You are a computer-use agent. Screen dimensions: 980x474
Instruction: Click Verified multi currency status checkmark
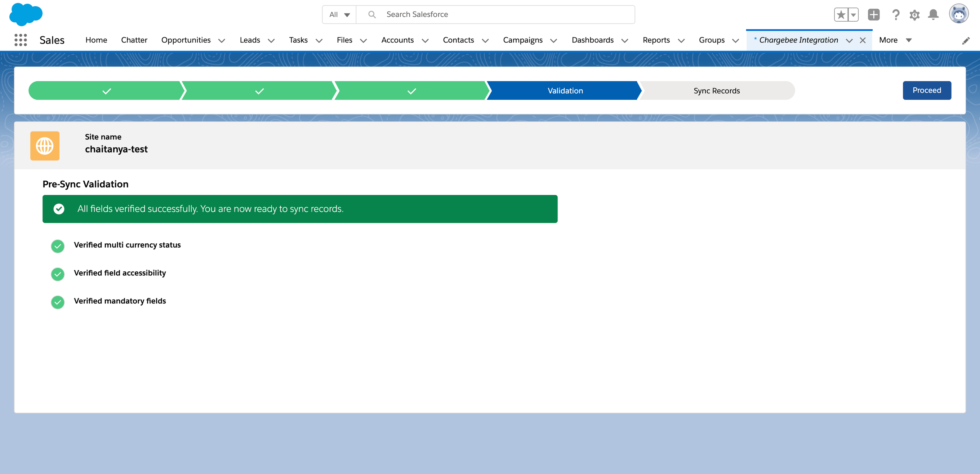[58, 246]
